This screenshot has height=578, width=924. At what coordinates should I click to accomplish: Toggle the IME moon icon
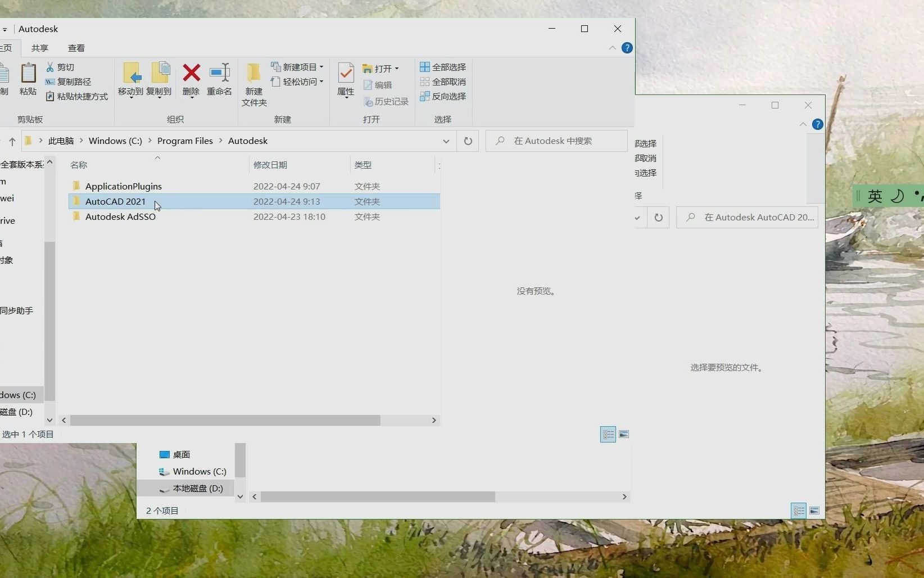pos(898,196)
